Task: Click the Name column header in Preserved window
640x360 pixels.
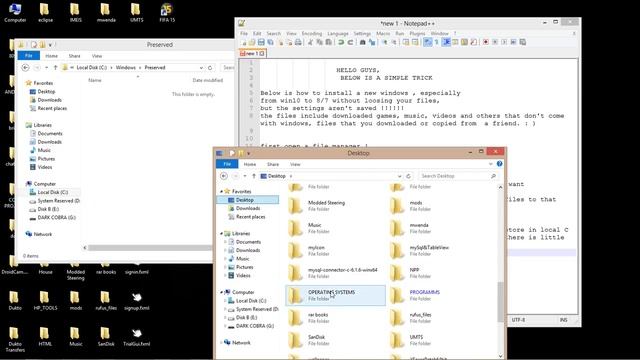Action: coord(95,80)
